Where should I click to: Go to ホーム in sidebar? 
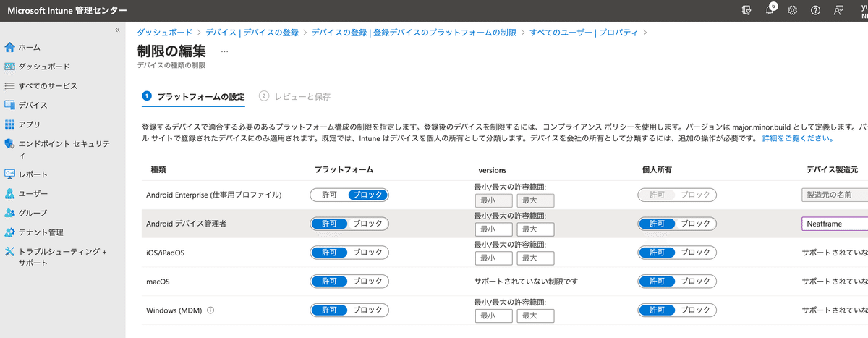click(x=30, y=47)
